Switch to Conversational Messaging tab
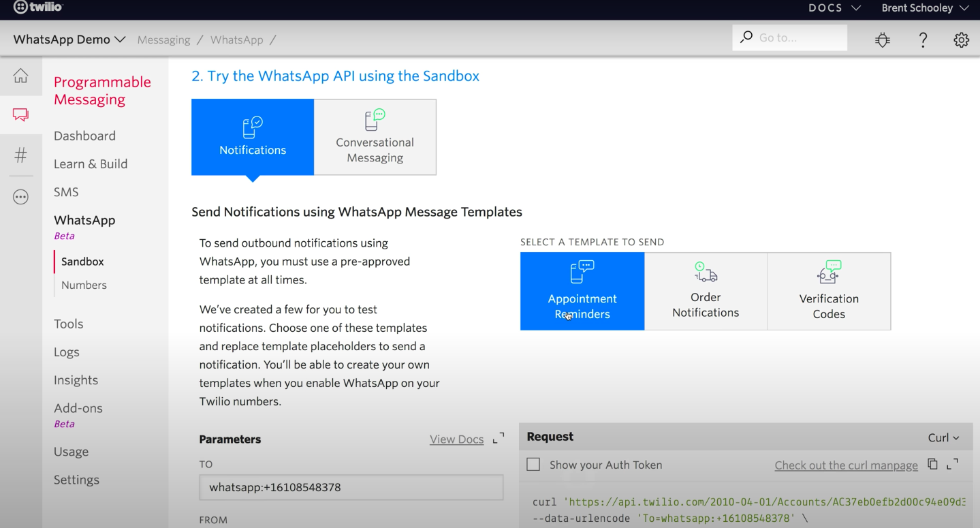This screenshot has height=528, width=980. click(375, 137)
